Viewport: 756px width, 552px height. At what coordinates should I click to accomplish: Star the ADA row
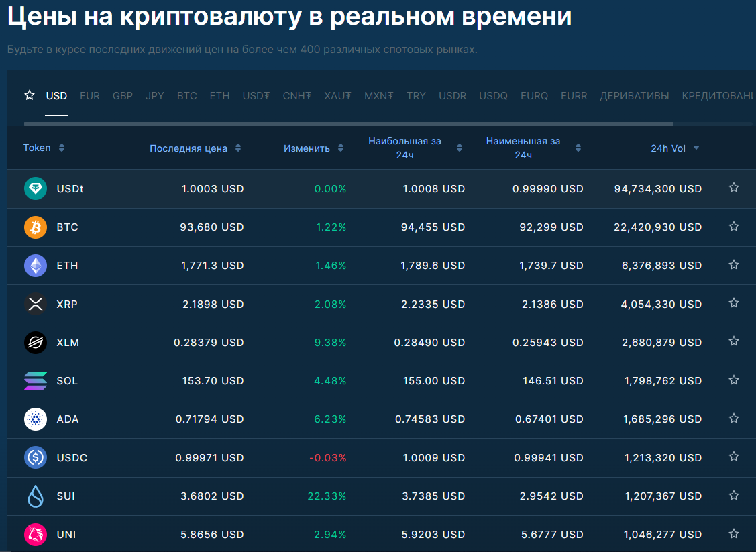734,418
